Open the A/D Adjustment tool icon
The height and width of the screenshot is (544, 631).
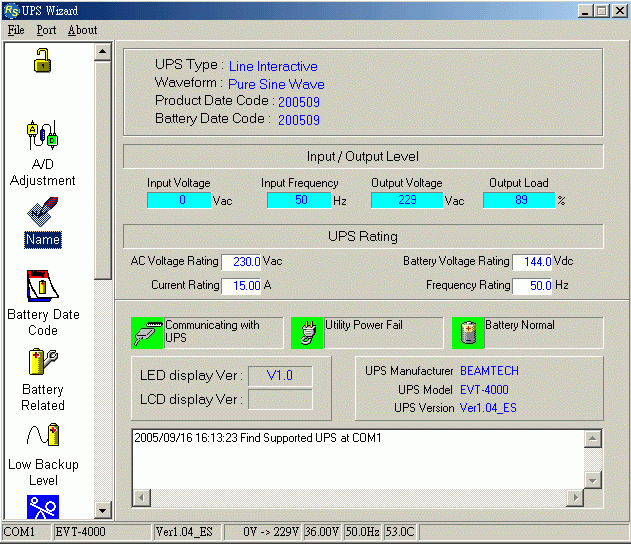(x=43, y=136)
